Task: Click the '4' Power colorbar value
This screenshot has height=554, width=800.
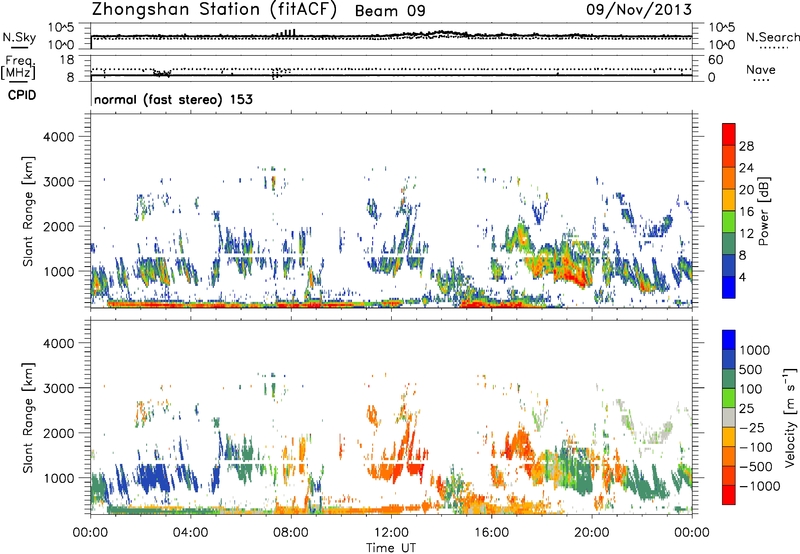Action: (x=742, y=277)
